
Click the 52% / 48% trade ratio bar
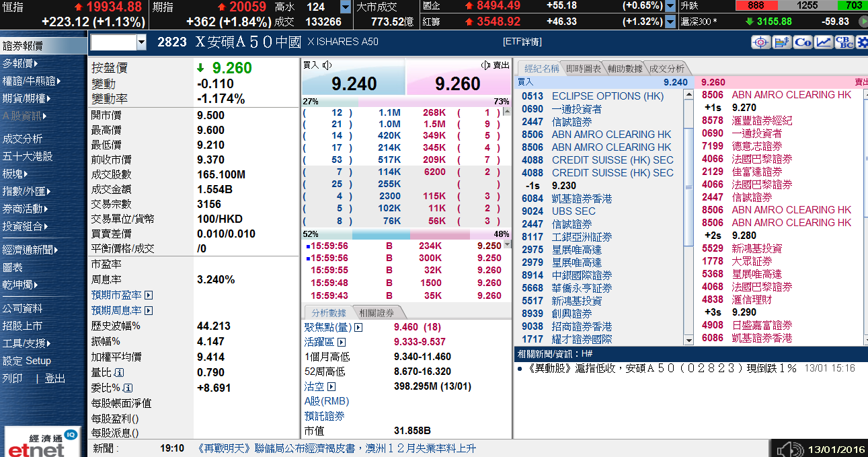tap(406, 234)
